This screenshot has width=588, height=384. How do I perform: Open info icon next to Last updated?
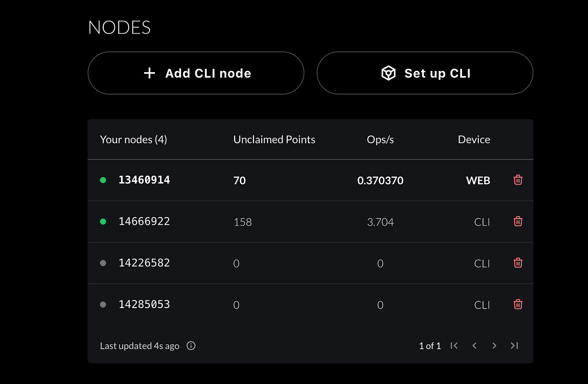(191, 346)
